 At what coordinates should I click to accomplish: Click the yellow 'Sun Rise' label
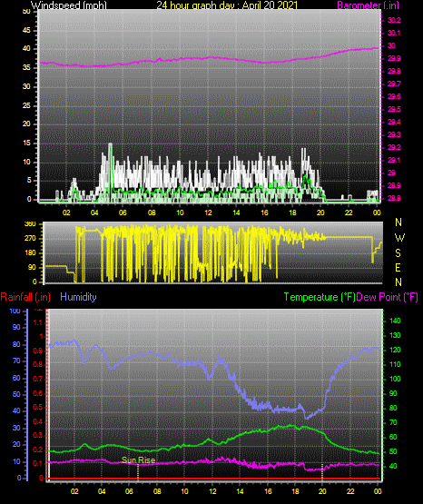139,460
